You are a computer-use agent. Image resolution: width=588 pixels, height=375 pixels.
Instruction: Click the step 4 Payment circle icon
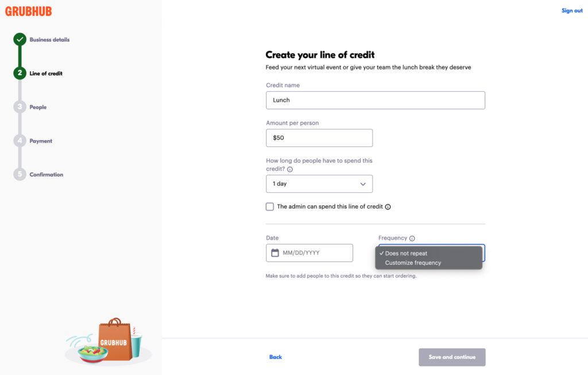20,141
